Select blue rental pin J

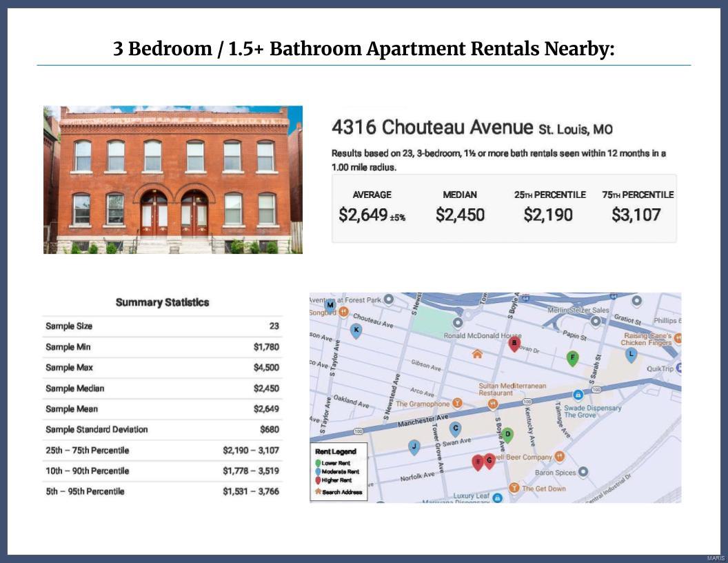(x=414, y=447)
